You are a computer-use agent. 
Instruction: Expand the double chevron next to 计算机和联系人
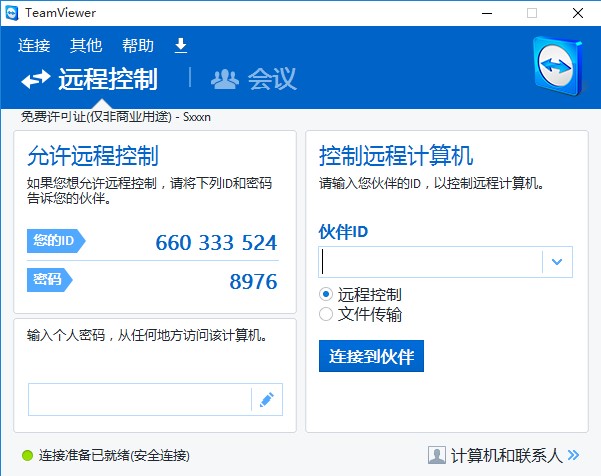[573, 455]
